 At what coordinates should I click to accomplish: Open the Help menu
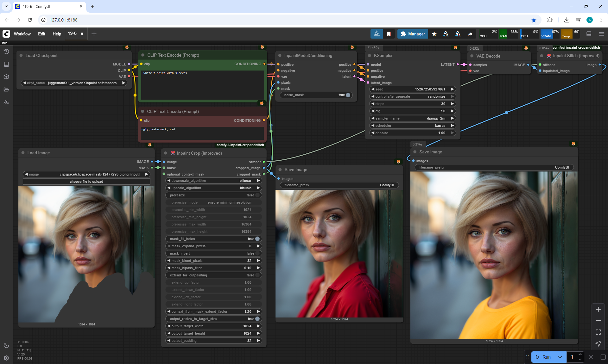(57, 34)
